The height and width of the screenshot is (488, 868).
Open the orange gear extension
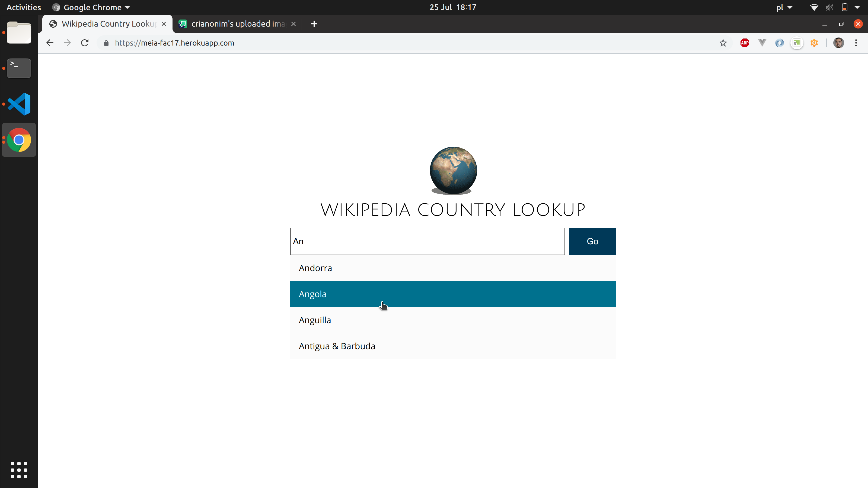814,43
